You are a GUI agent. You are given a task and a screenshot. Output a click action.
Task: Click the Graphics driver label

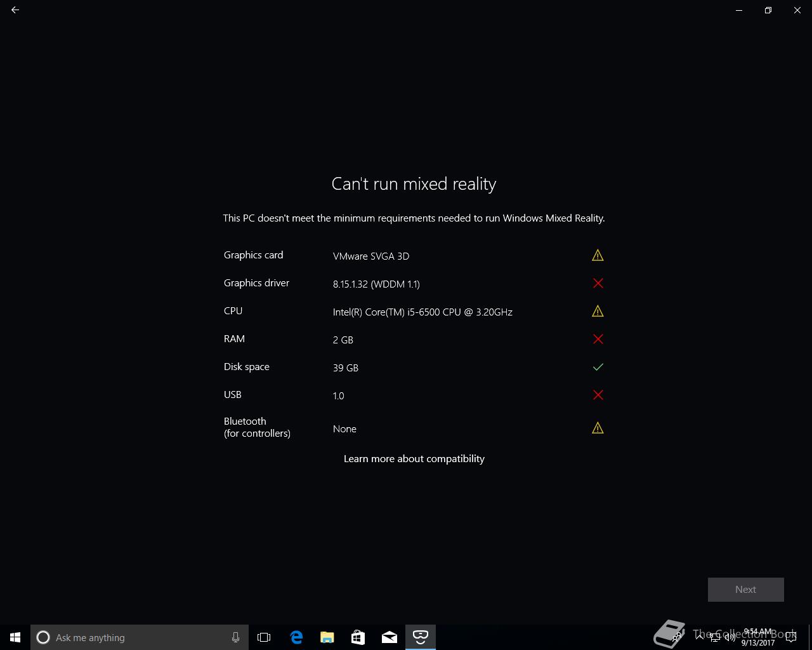tap(256, 283)
